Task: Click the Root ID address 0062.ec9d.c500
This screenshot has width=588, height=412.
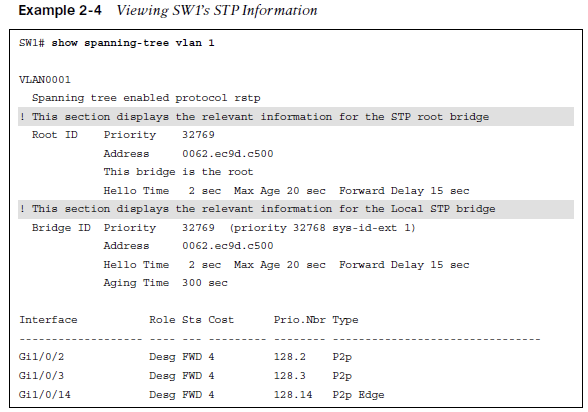Action: pos(228,154)
